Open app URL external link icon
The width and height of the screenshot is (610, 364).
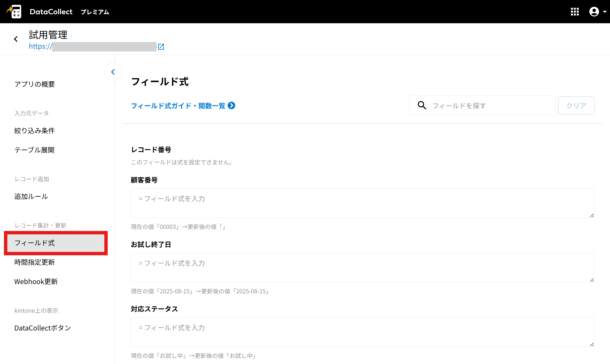point(161,47)
